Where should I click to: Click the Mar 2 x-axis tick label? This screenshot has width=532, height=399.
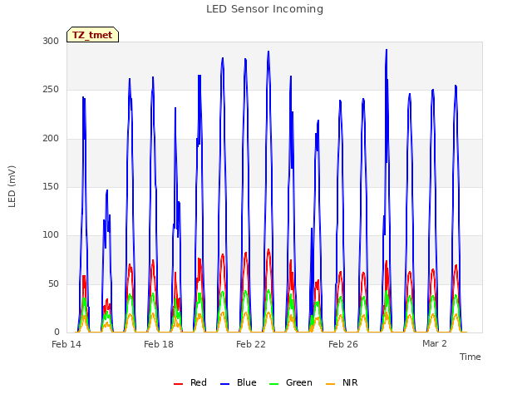435,343
